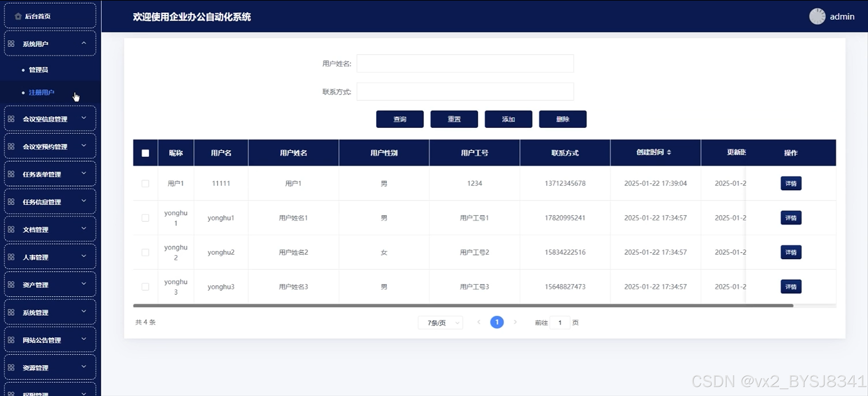Screen dimensions: 868x396
Task: Select the 注册用户 submenu item
Action: click(41, 92)
